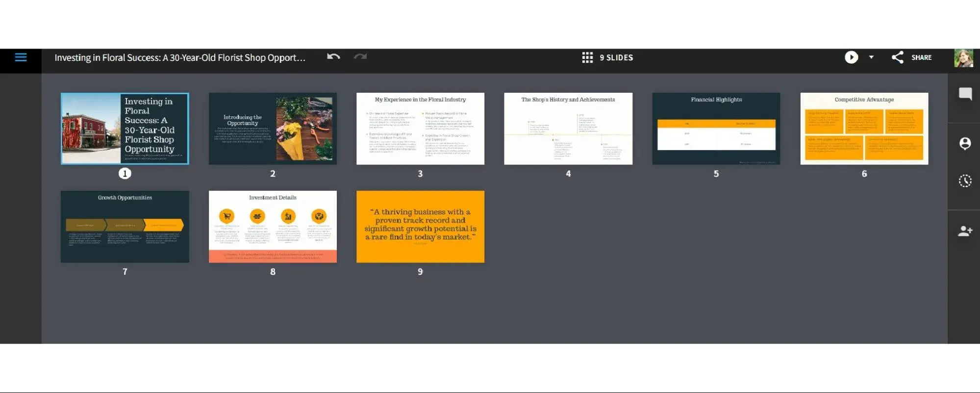Click the 9 SLIDES label
980x393 pixels.
coord(616,58)
